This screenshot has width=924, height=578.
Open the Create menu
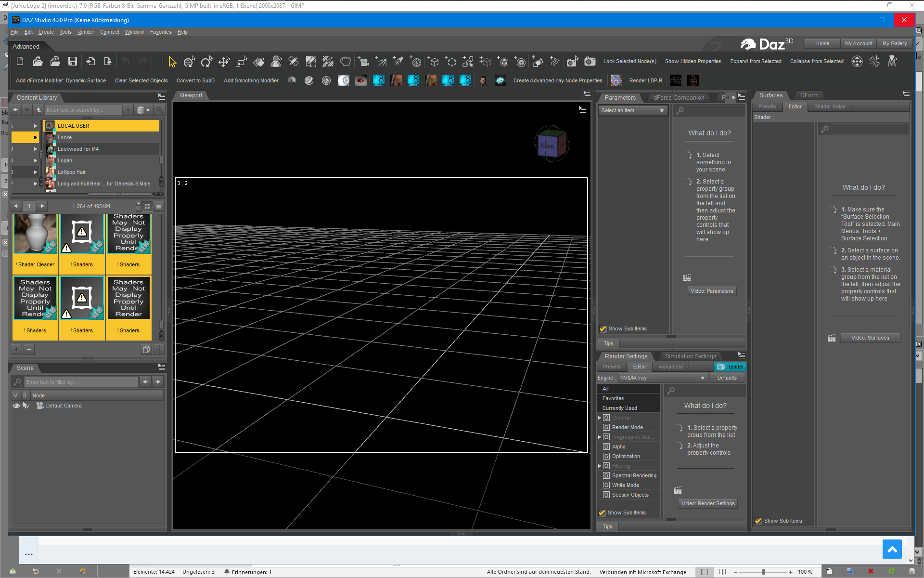[46, 32]
